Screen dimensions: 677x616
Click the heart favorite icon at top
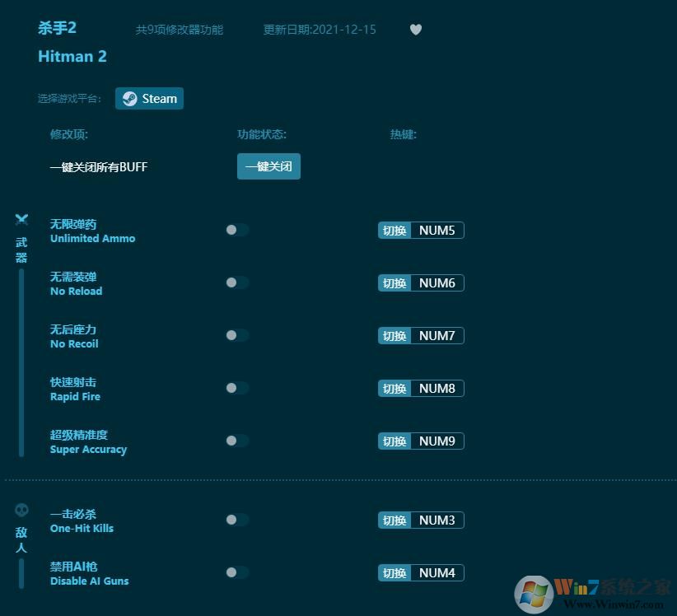click(416, 29)
